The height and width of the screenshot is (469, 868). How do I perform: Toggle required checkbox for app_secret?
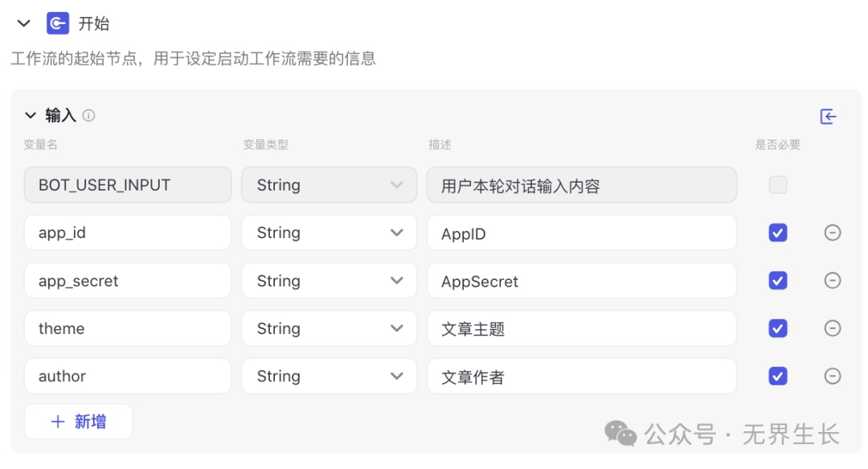(777, 281)
